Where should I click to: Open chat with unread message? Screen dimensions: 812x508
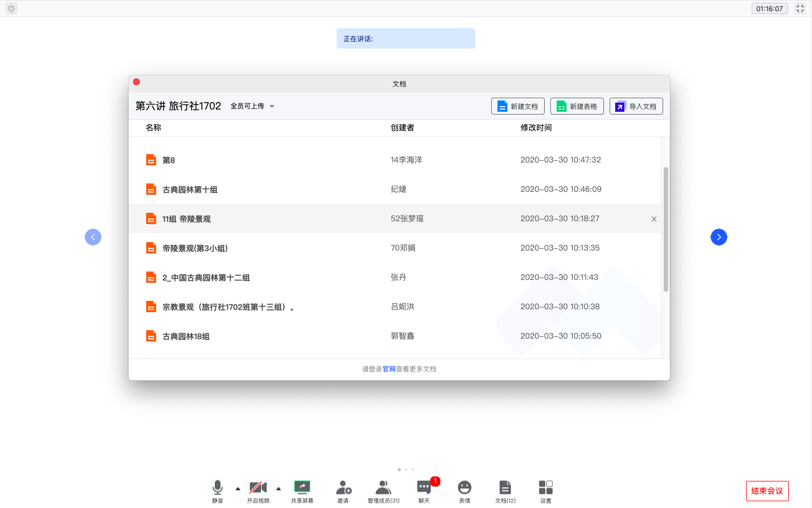click(x=424, y=490)
